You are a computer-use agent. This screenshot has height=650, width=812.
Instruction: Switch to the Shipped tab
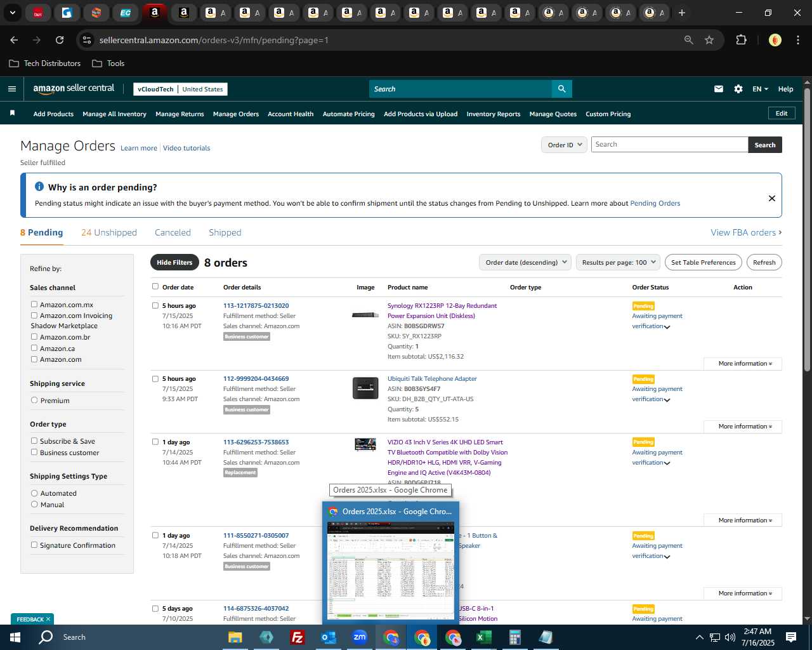click(225, 232)
